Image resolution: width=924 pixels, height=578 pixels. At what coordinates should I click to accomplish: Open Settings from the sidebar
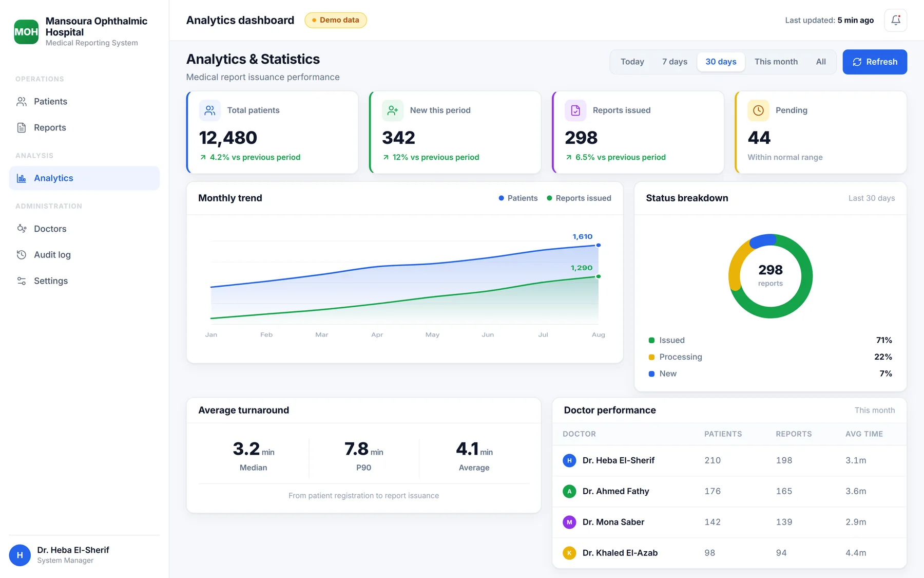(84, 281)
